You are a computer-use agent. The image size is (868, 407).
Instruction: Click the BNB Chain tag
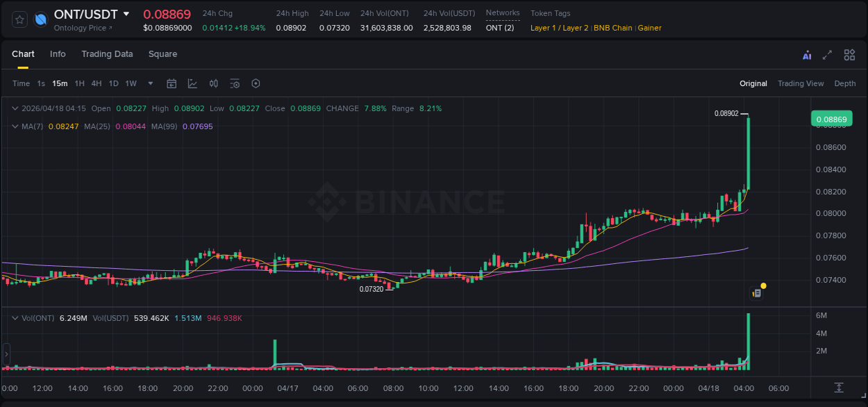point(613,28)
